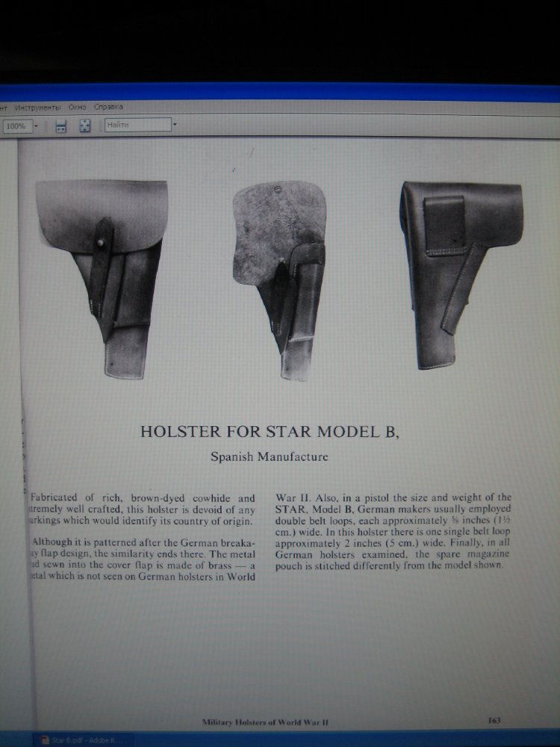Screen dimensions: 560x747
Task: Click the Найти search field
Action: (x=137, y=125)
